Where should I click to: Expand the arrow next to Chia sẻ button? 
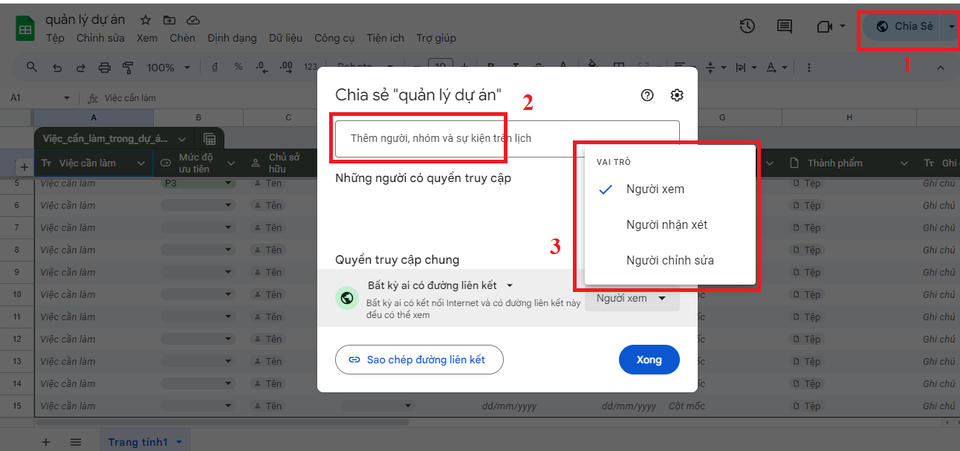[951, 27]
